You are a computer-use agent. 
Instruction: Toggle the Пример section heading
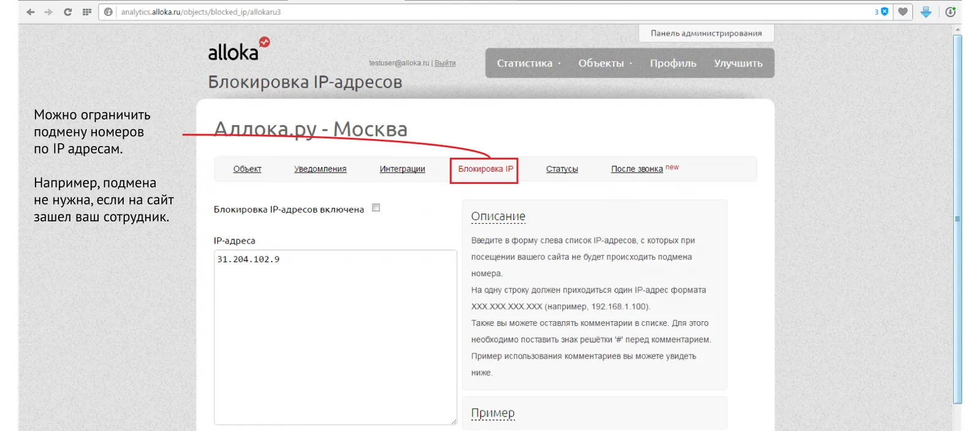point(492,413)
